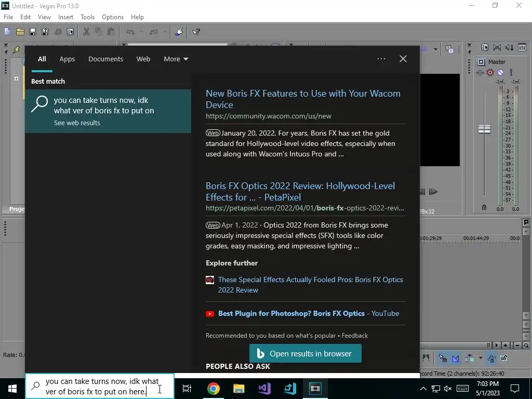Image resolution: width=532 pixels, height=399 pixels.
Task: Mute the Master bus
Action: pyautogui.click(x=500, y=73)
